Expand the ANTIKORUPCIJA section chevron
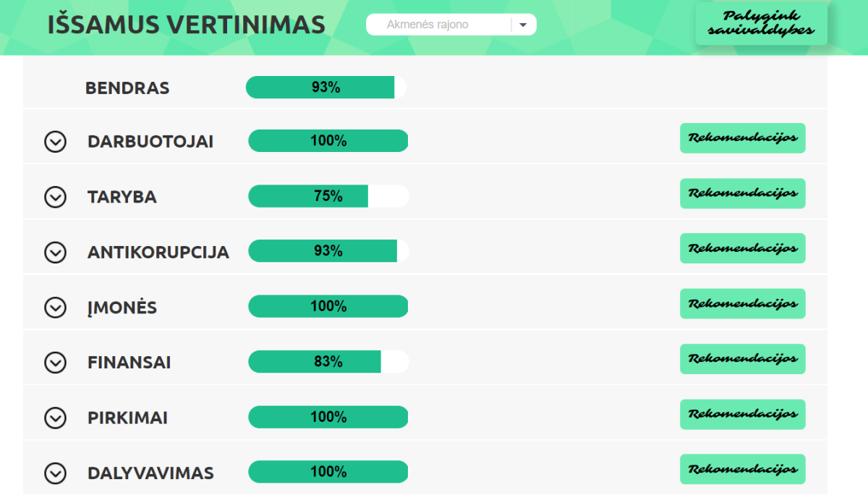868x503 pixels. coord(55,252)
